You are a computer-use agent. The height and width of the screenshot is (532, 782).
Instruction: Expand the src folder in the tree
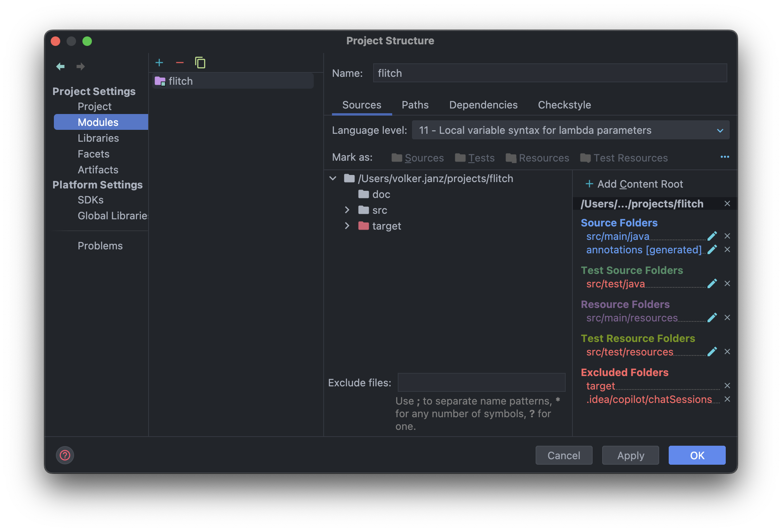point(347,210)
